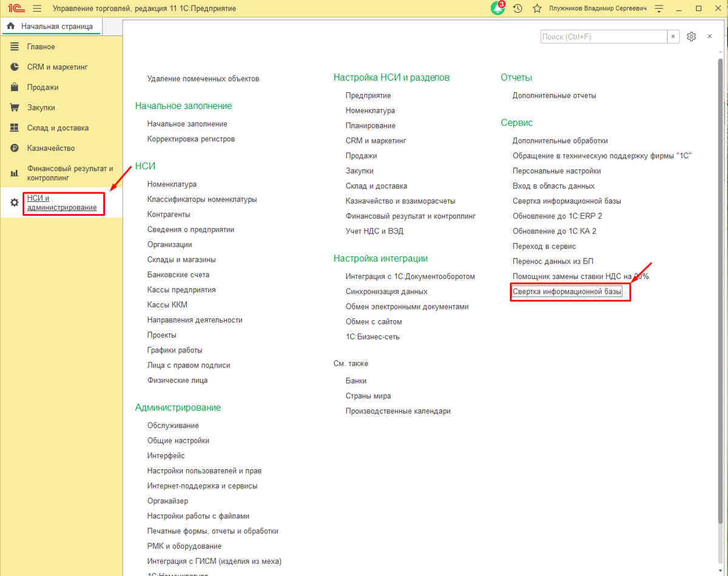Open Закупки section in sidebar

(x=41, y=107)
